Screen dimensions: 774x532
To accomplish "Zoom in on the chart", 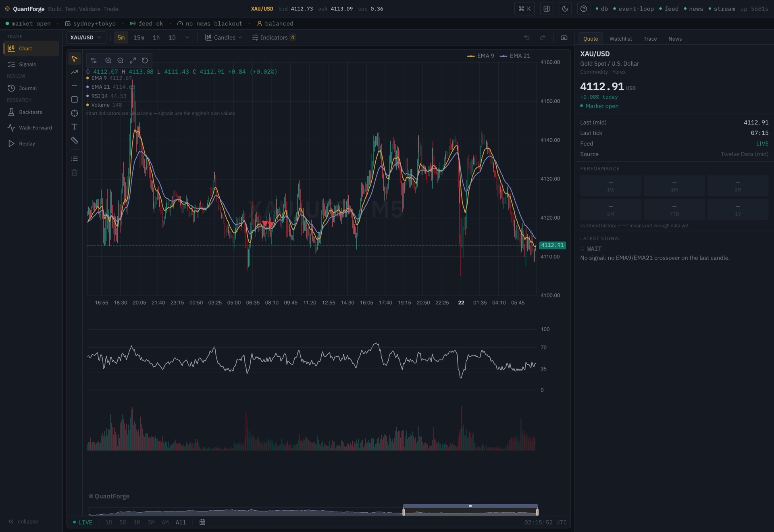I will click(108, 60).
